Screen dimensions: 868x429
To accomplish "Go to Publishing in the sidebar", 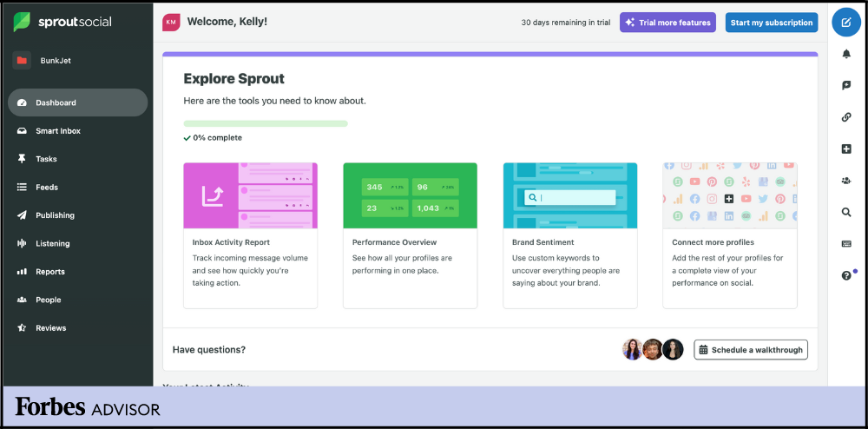I will click(55, 215).
